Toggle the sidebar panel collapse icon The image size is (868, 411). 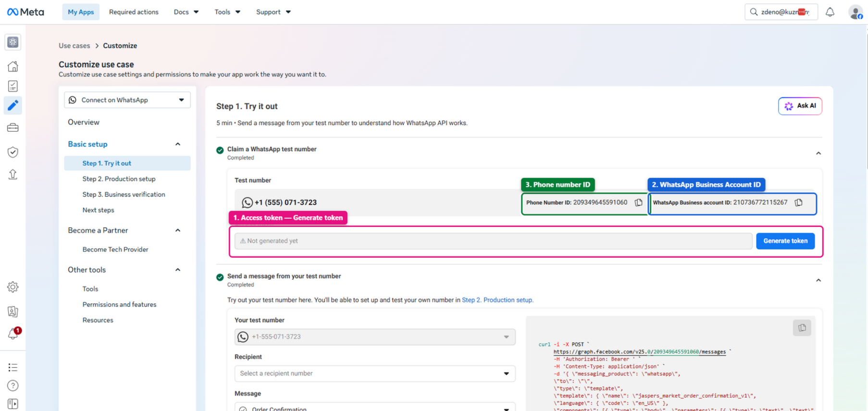click(13, 404)
